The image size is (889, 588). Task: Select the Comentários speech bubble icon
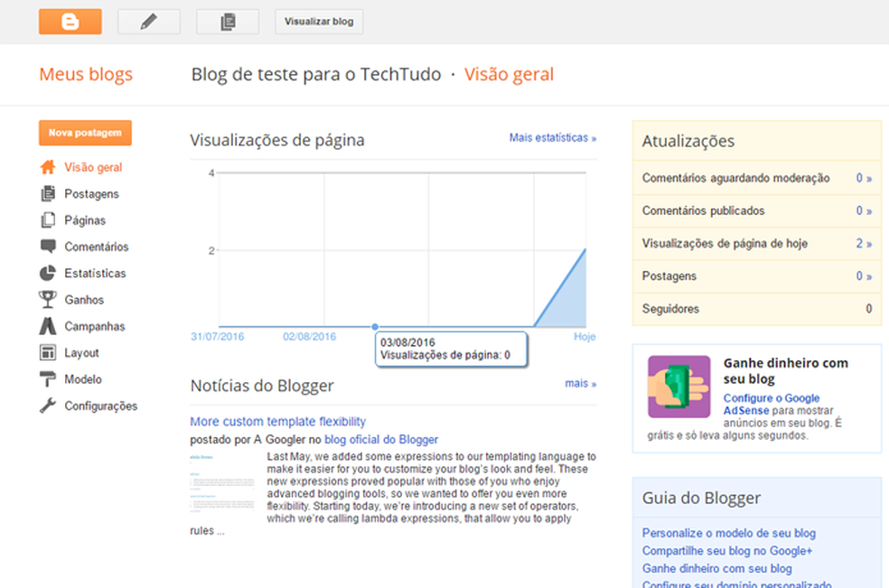[50, 247]
